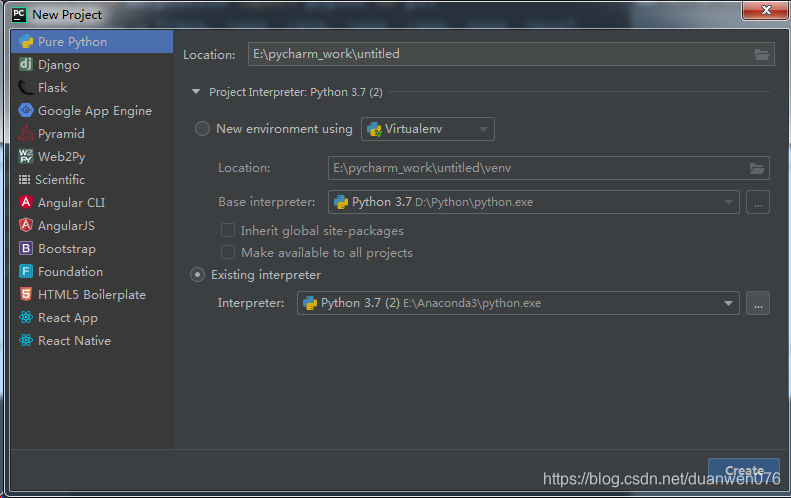This screenshot has height=498, width=791.
Task: Click the Pyramid project icon
Action: pyautogui.click(x=26, y=133)
